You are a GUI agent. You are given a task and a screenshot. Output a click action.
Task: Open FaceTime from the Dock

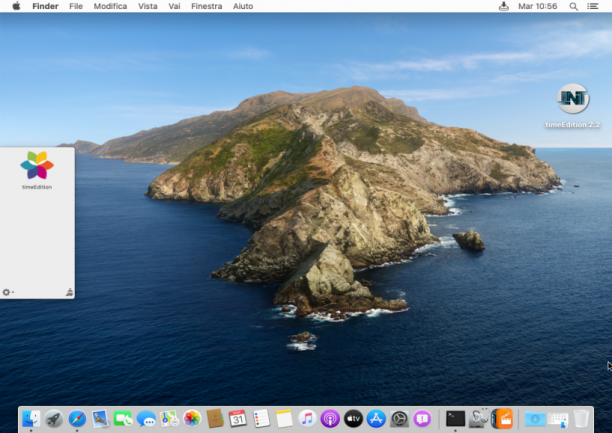point(123,419)
